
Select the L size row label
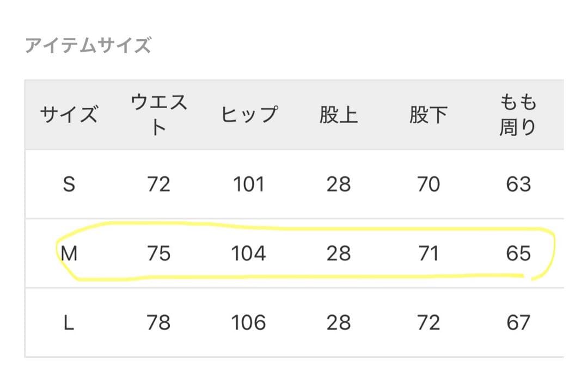[x=69, y=322]
